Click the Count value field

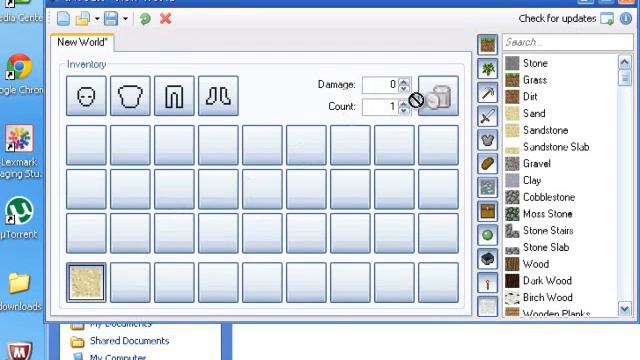(380, 107)
